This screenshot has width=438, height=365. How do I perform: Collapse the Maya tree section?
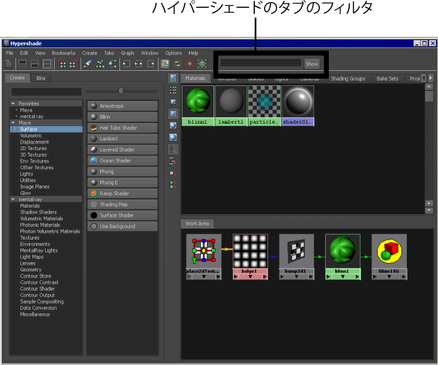13,123
